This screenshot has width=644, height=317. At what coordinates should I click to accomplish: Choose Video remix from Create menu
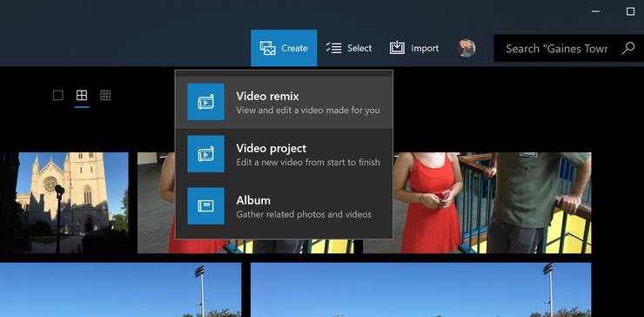pos(284,103)
